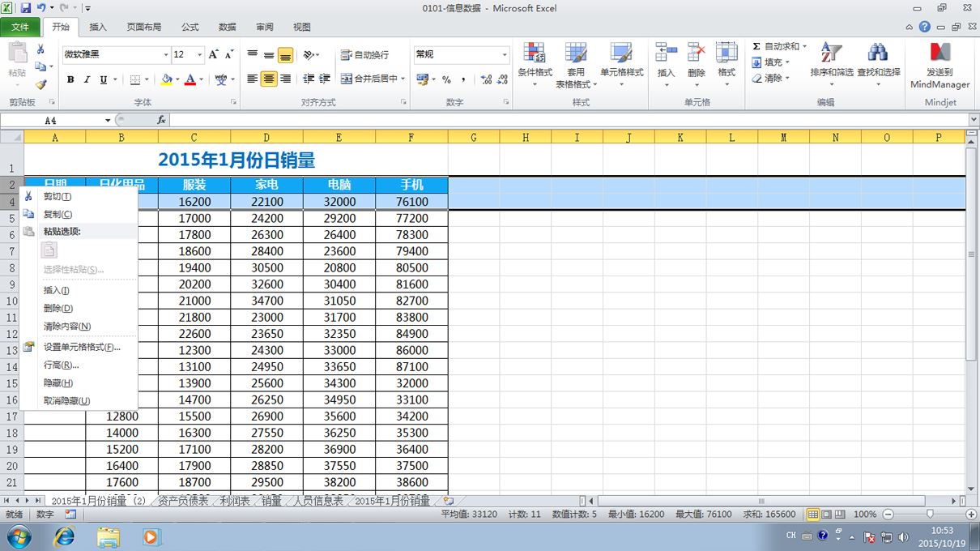Click the vertical scrollbar thumb
The image size is (980, 551).
972,254
